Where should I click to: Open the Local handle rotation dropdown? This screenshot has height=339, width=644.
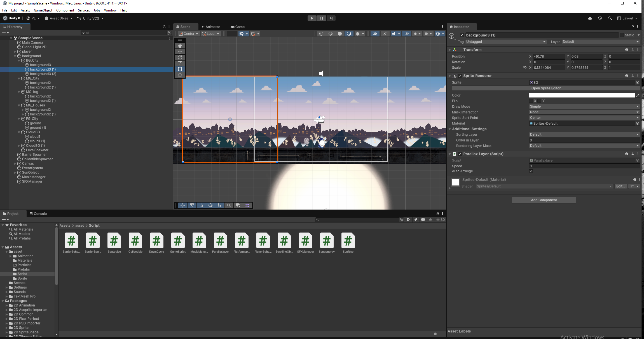211,34
